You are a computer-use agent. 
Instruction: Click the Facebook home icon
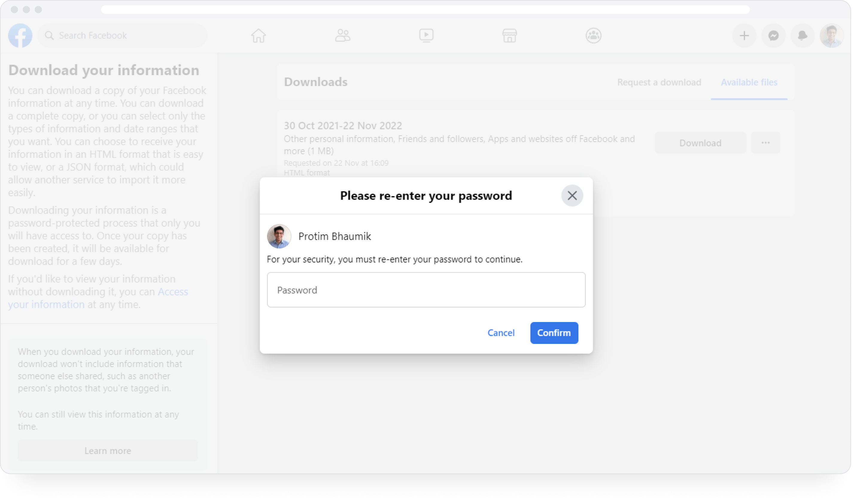[x=259, y=35]
